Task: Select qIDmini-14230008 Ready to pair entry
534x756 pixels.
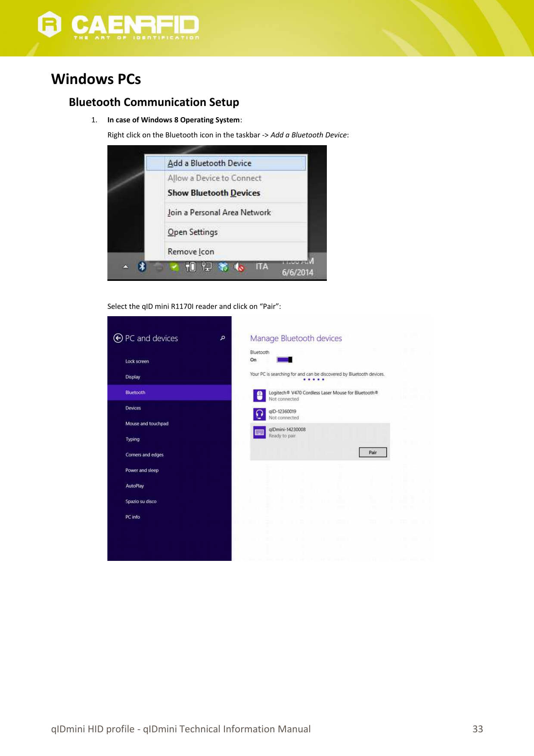Action: click(320, 442)
